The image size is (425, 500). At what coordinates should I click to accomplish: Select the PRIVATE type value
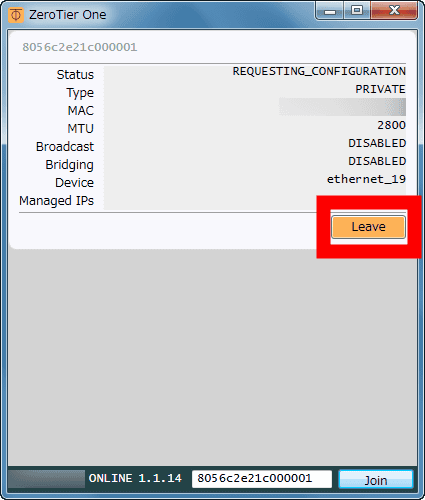click(x=380, y=89)
